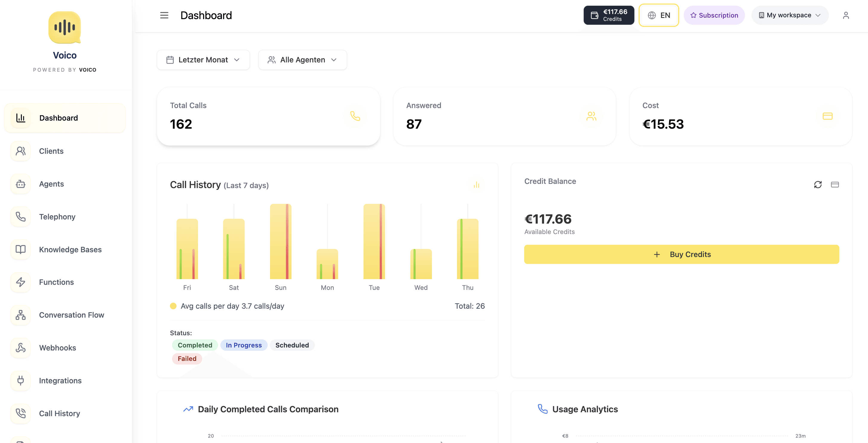Click the credit card icon in Credit Balance
The width and height of the screenshot is (868, 443).
835,184
